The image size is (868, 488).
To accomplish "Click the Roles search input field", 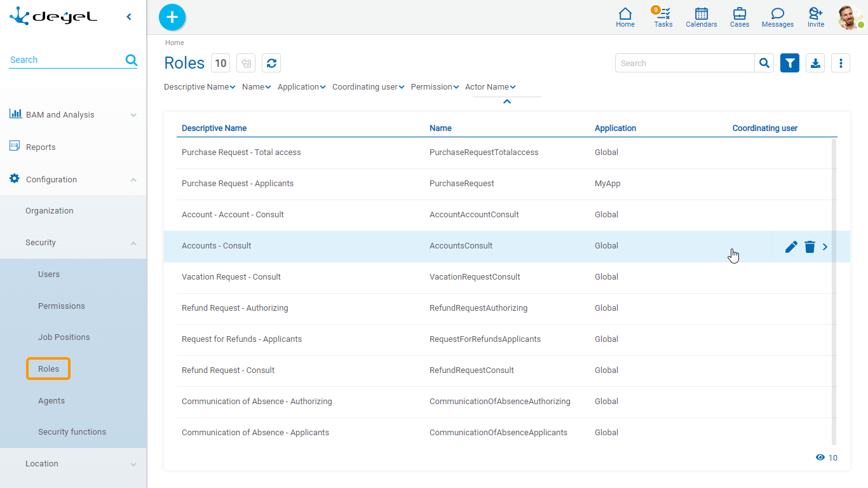I will pyautogui.click(x=684, y=63).
